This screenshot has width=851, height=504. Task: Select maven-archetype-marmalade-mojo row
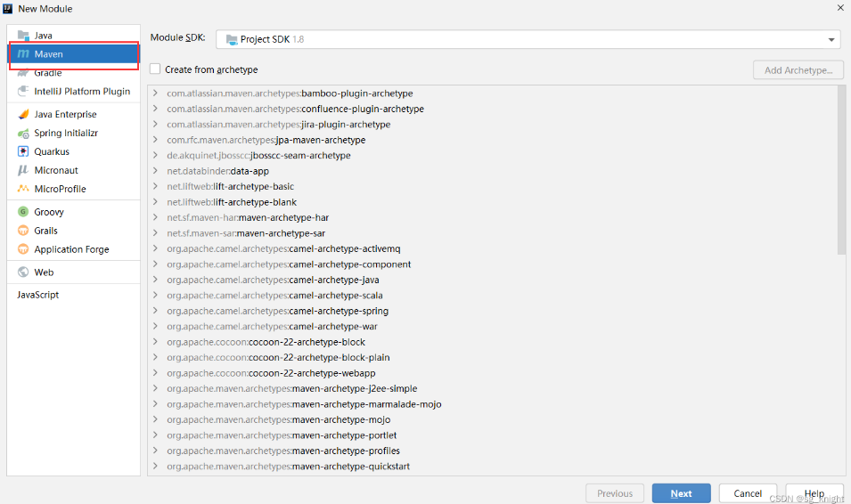pos(493,404)
